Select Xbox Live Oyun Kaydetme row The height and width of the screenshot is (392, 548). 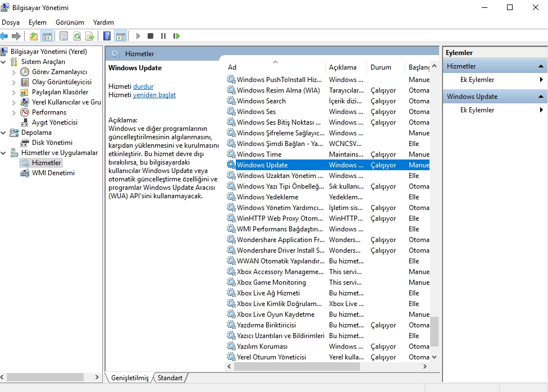(x=328, y=314)
